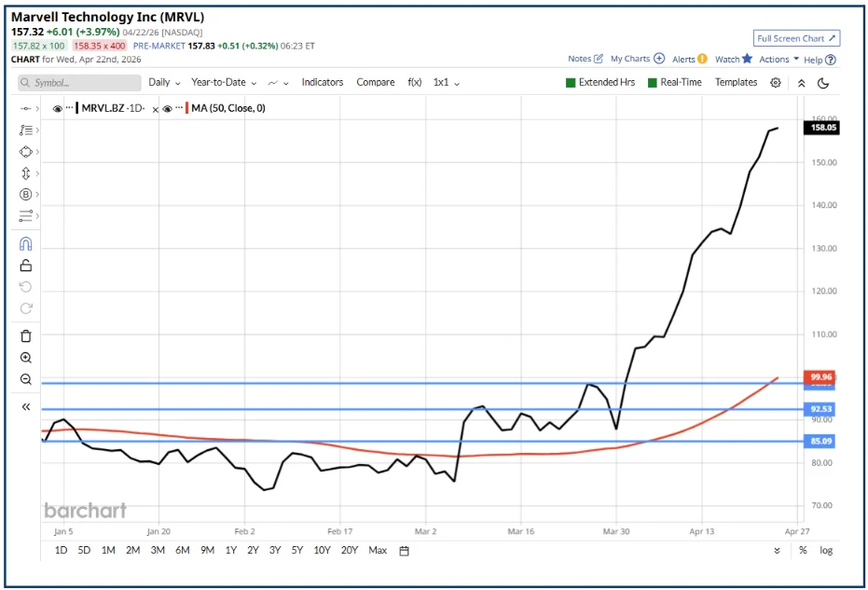Remove the MRVL.BZ series with X
The image size is (868, 590).
155,110
